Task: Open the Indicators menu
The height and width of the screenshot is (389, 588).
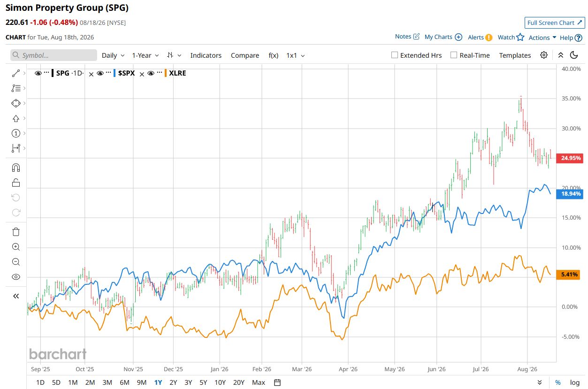Action: coord(206,55)
